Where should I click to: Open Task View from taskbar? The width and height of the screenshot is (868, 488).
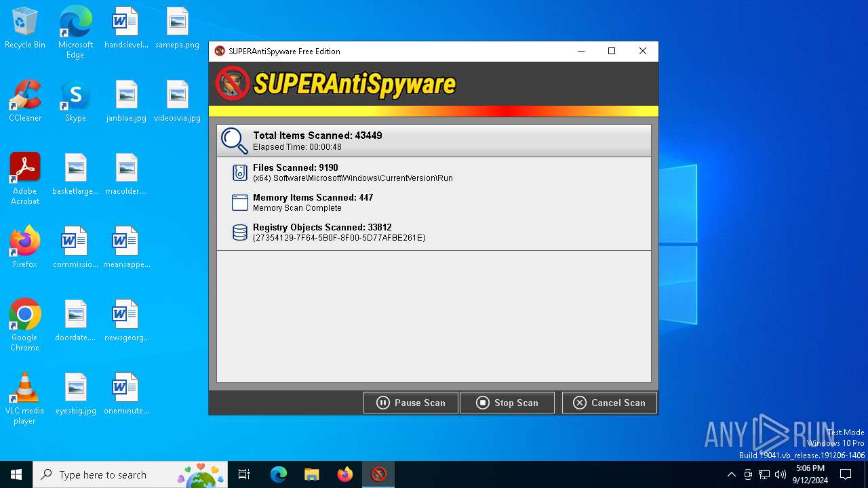(244, 474)
